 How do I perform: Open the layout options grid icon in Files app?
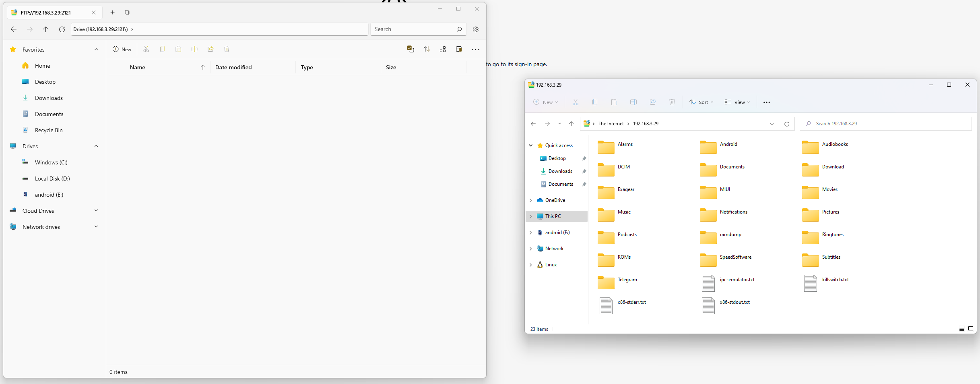click(443, 49)
